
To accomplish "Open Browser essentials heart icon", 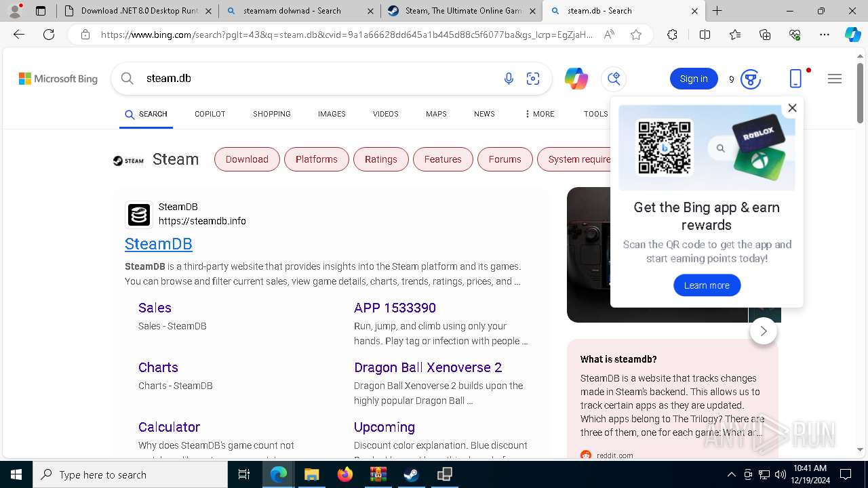I will [795, 35].
